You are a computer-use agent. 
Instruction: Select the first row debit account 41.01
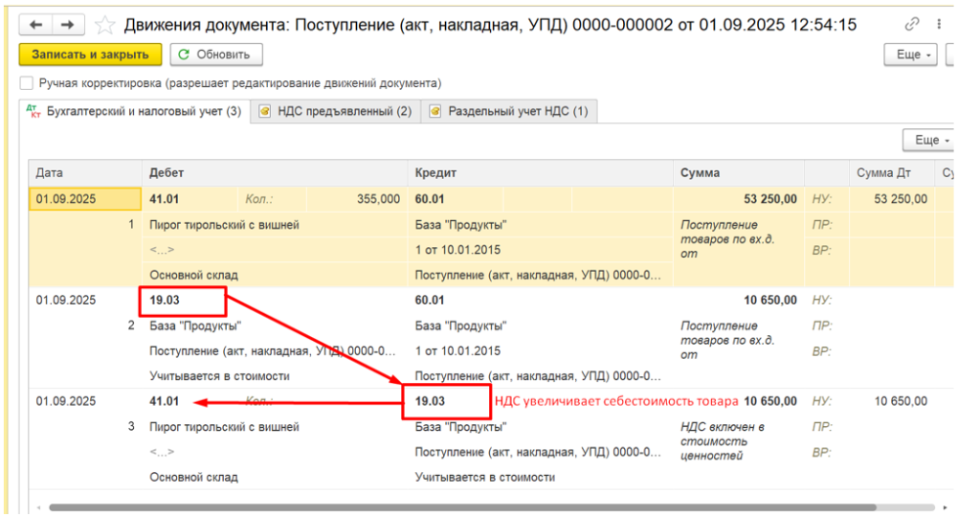point(165,199)
